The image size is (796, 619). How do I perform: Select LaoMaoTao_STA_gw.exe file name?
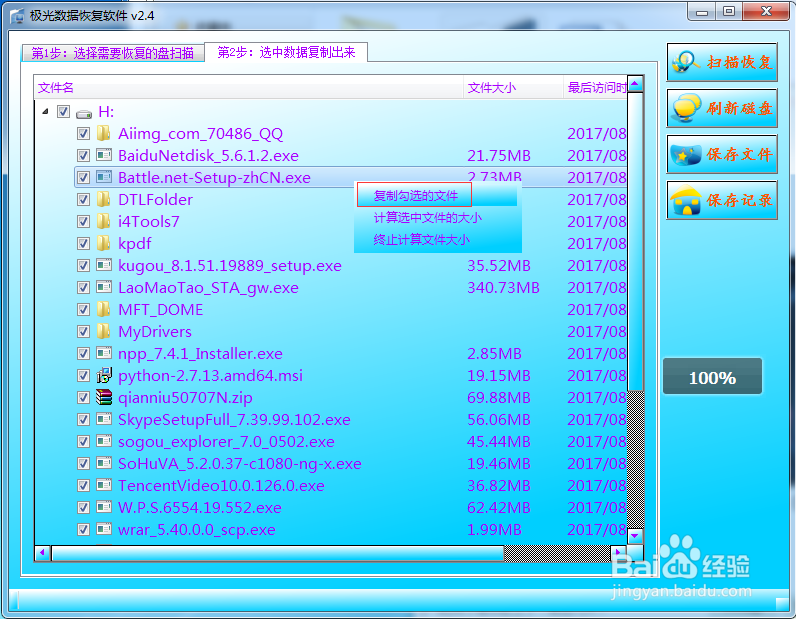pyautogui.click(x=208, y=288)
